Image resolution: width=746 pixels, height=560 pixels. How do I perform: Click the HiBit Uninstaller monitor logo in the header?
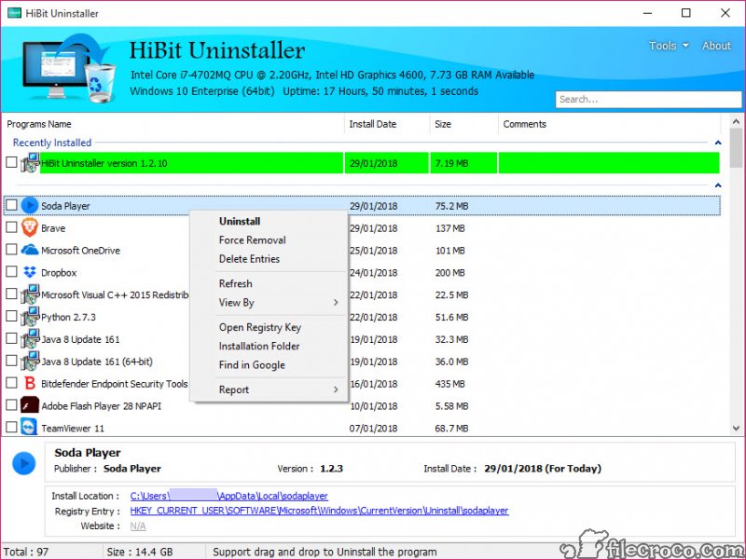(68, 68)
